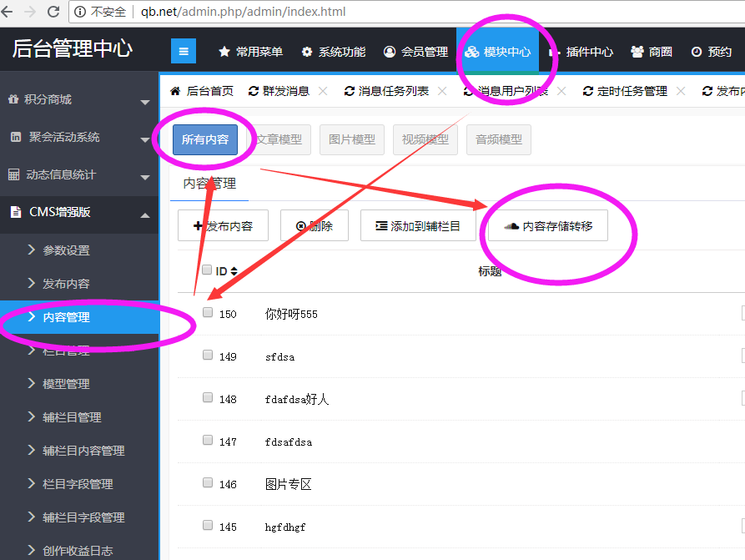Click the star icon beside 常用菜单
745x560 pixels.
pos(224,52)
